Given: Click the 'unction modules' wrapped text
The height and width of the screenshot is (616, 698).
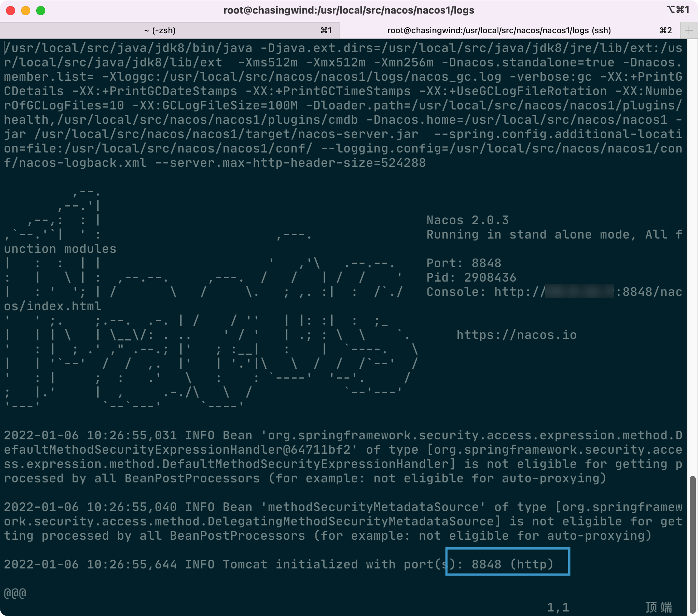Looking at the screenshot, I should click(x=60, y=249).
